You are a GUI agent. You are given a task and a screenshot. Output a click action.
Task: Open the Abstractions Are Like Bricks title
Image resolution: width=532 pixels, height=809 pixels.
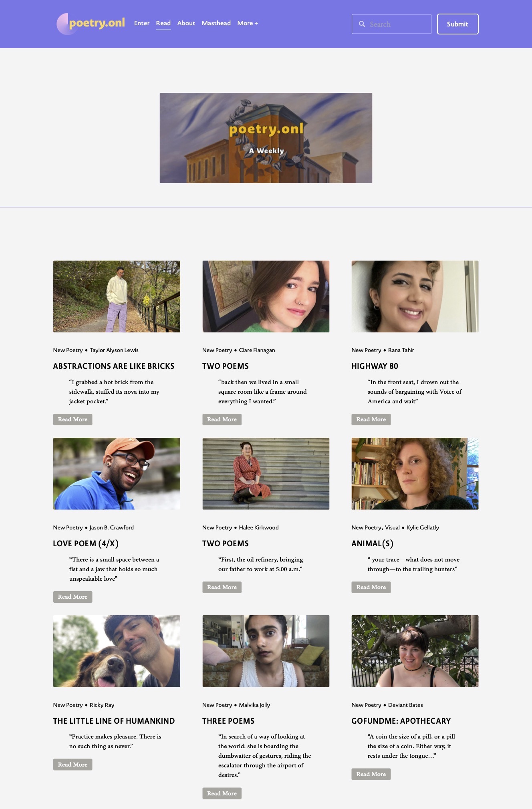click(114, 366)
